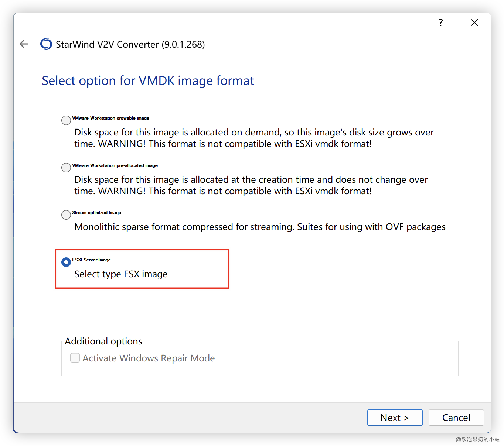Screen dimensions: 504x446
Task: Choose the Stream-optimized image radio option
Action: 66,215
